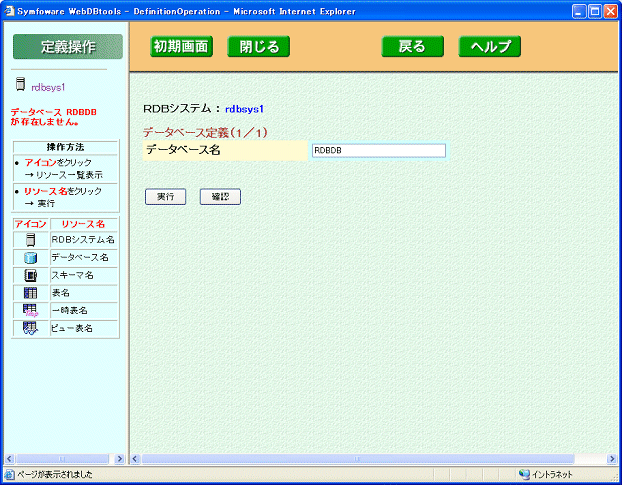Open the rdbsys1 link in sidebar

pyautogui.click(x=48, y=88)
